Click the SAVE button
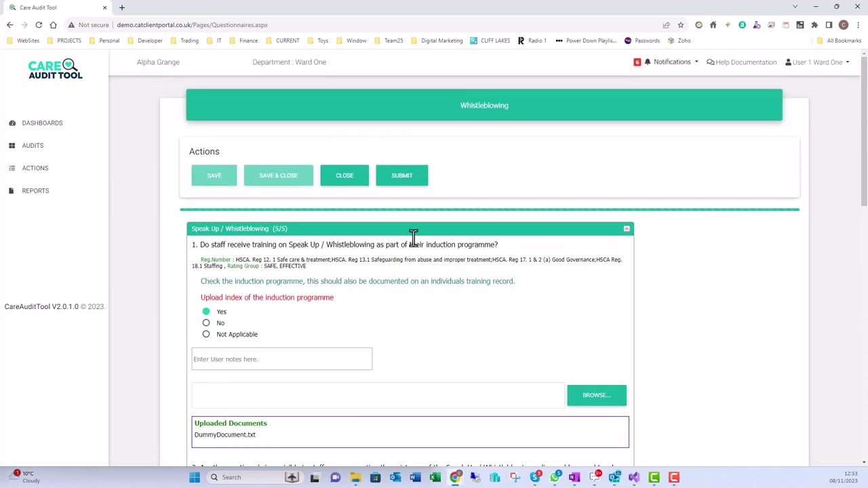The width and height of the screenshot is (868, 488). [214, 176]
